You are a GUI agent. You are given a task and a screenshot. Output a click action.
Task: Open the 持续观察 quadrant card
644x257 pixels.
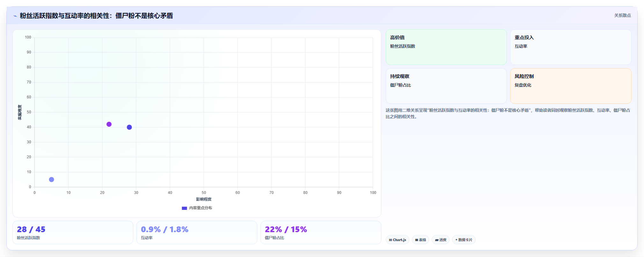pos(446,86)
